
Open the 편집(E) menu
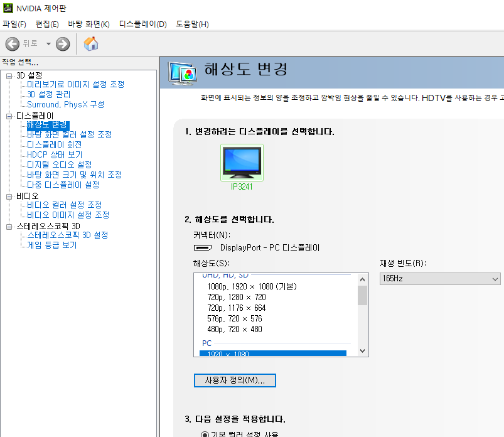tap(47, 24)
